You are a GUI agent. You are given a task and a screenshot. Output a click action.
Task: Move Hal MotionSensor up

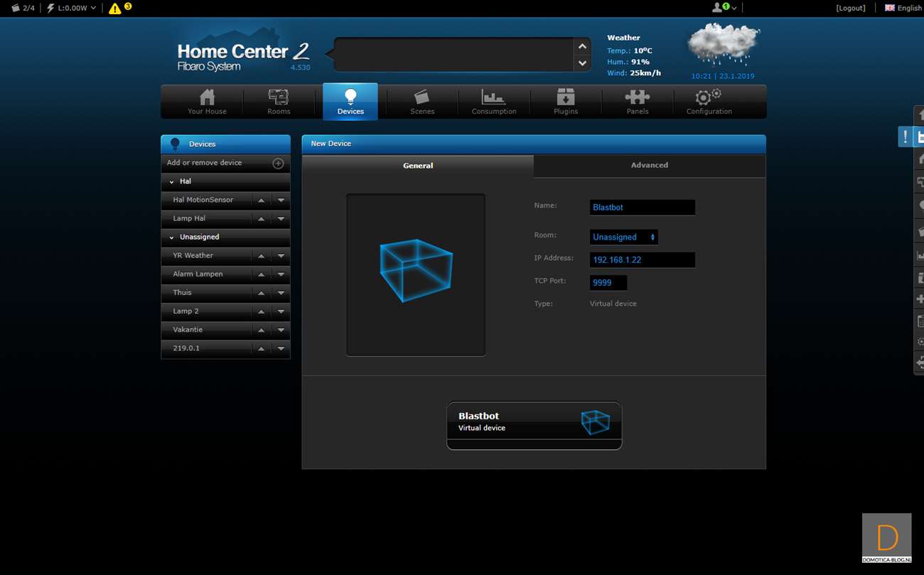(262, 200)
